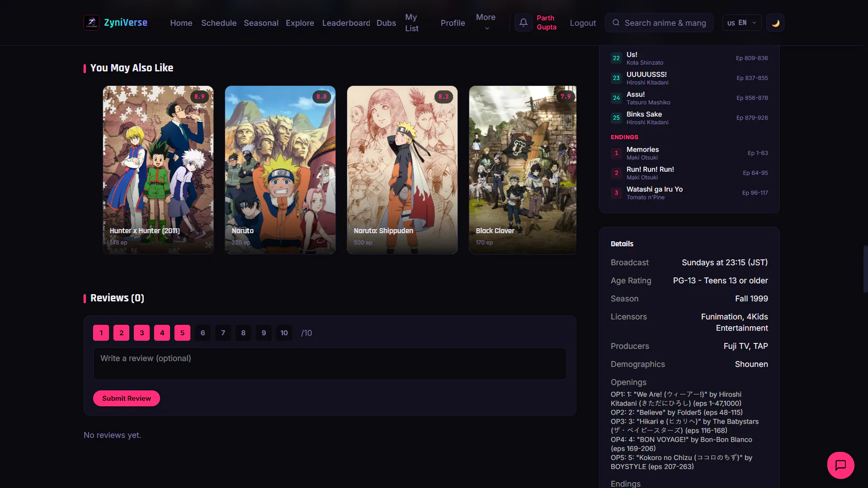Click the 8.9 score badge

click(199, 97)
